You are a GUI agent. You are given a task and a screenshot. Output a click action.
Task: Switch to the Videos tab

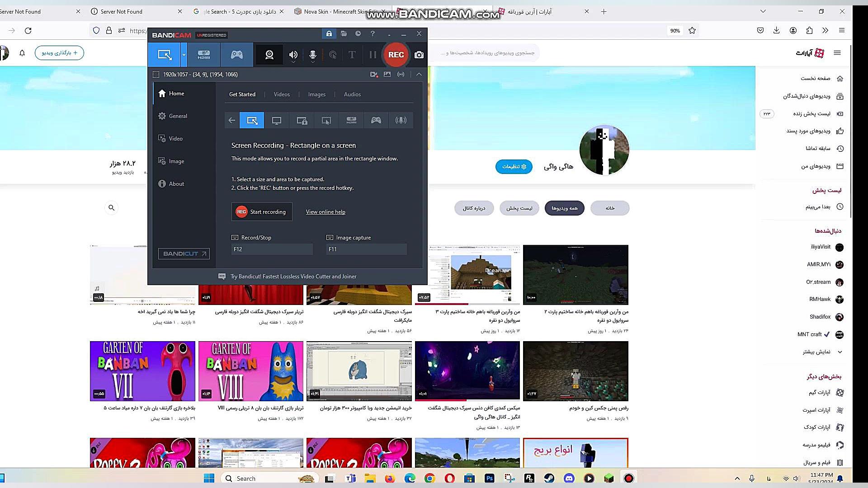(x=282, y=94)
